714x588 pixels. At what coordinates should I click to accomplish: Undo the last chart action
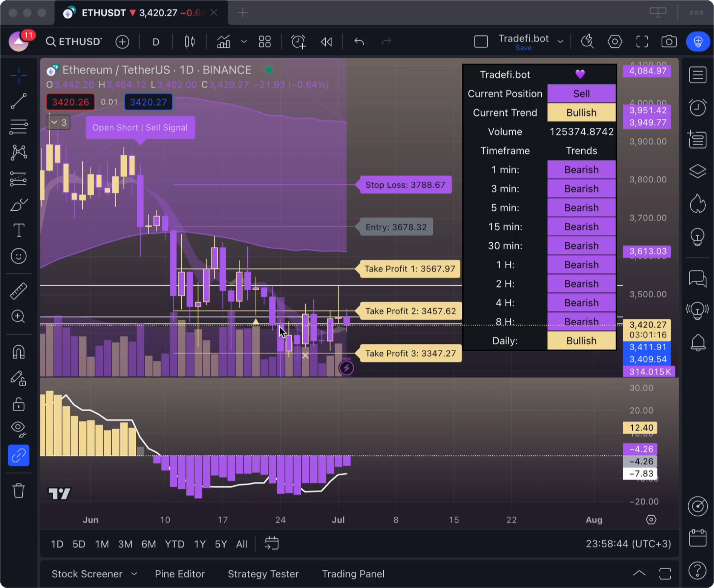click(359, 41)
